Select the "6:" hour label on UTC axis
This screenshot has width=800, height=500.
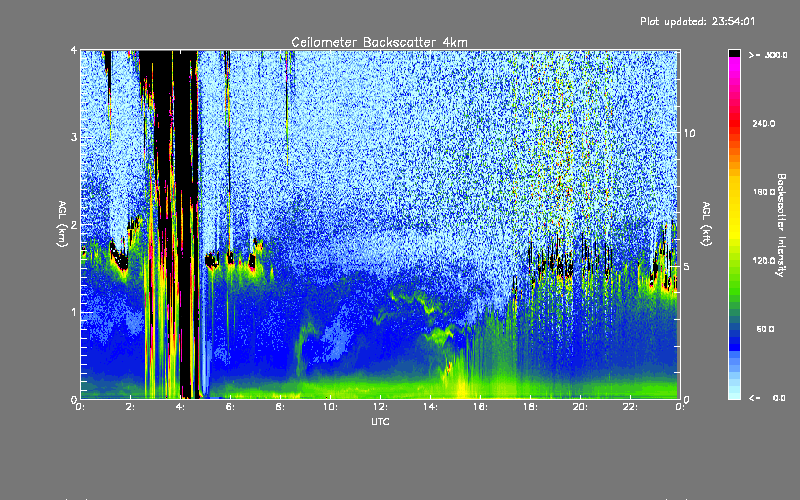(231, 407)
